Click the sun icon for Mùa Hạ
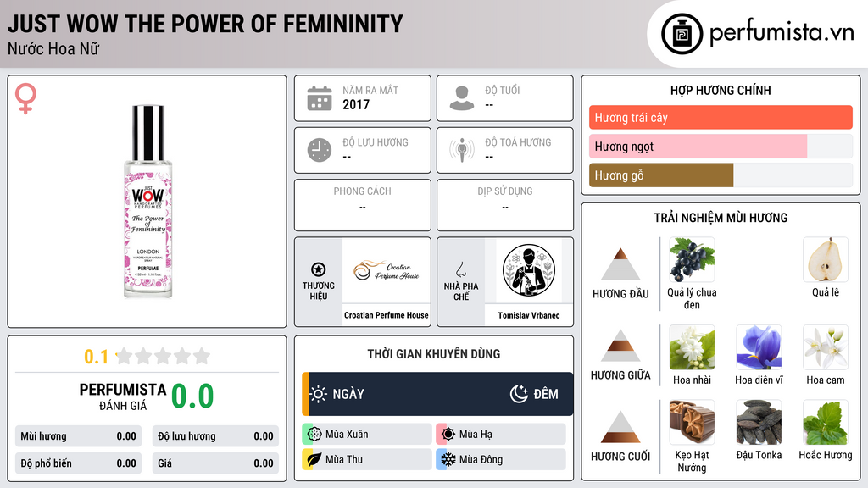 [x=448, y=435]
